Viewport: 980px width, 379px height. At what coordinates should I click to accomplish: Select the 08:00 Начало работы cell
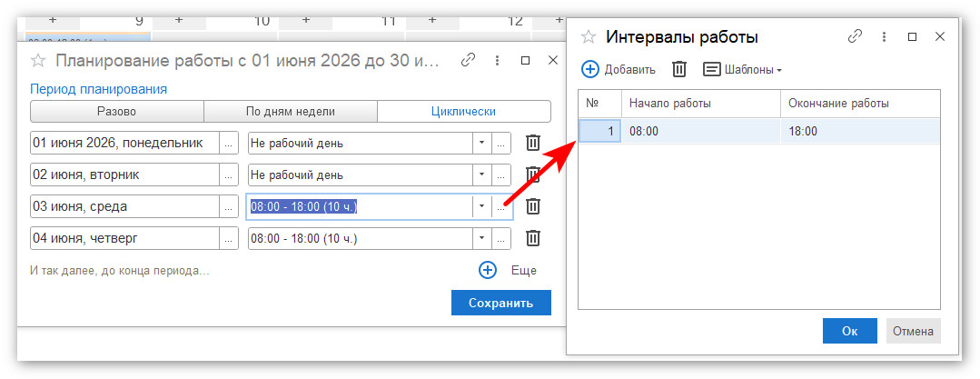point(700,132)
